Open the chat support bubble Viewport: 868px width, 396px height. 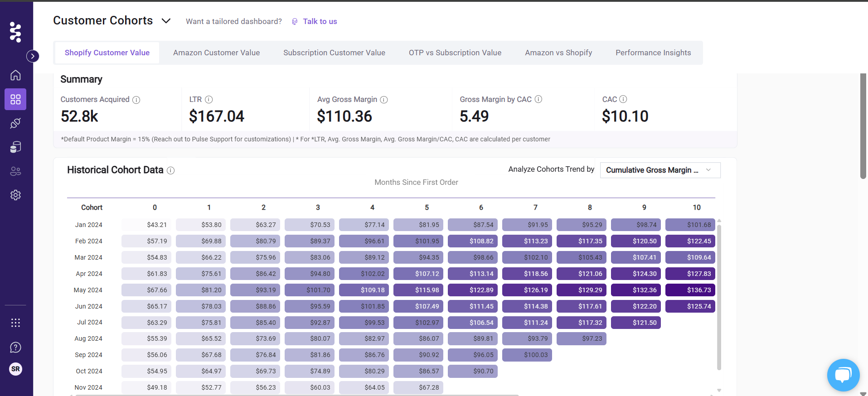point(843,375)
